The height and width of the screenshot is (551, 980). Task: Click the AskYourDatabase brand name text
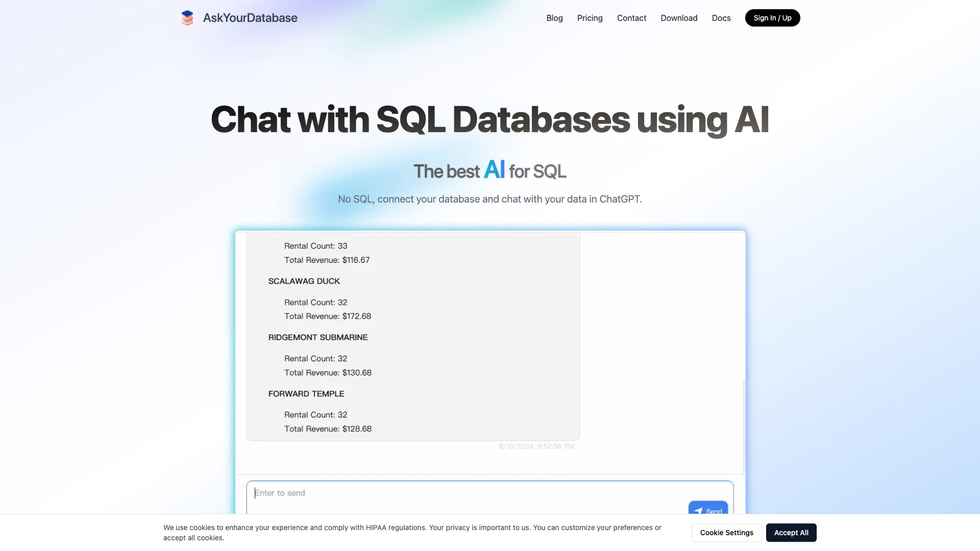click(x=250, y=17)
